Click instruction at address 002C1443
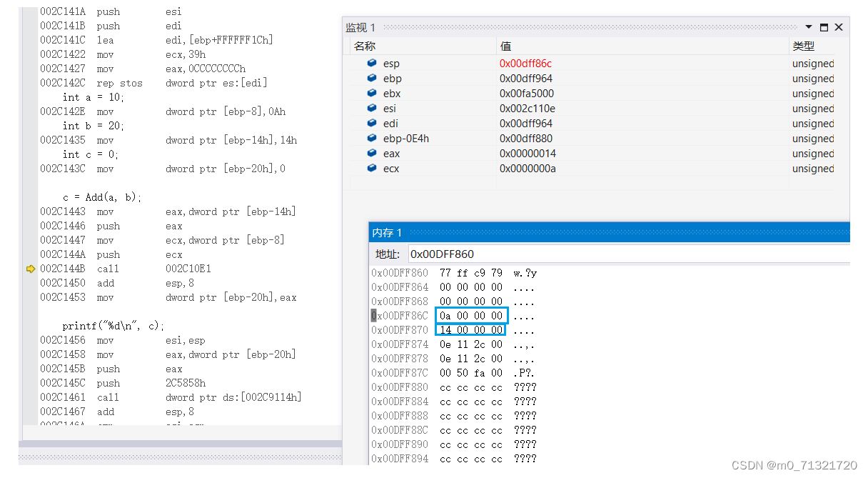Screen dimensions: 868x478 tap(168, 211)
